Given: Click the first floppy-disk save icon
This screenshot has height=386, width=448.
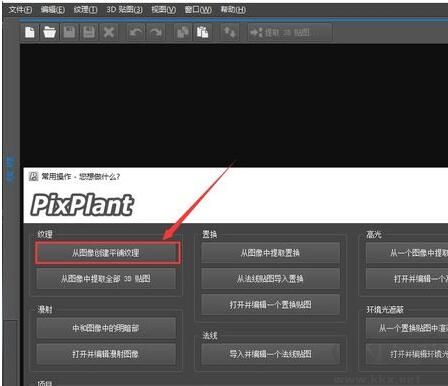Looking at the screenshot, I should (69, 32).
